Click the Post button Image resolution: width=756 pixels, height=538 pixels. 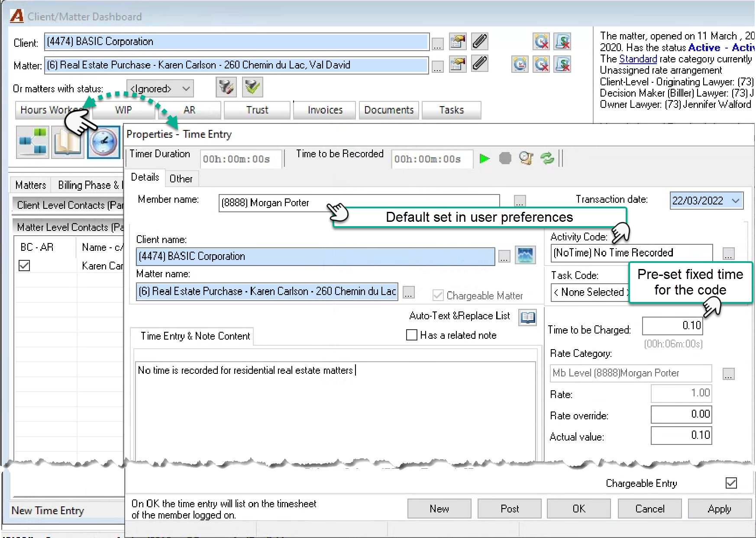click(510, 509)
